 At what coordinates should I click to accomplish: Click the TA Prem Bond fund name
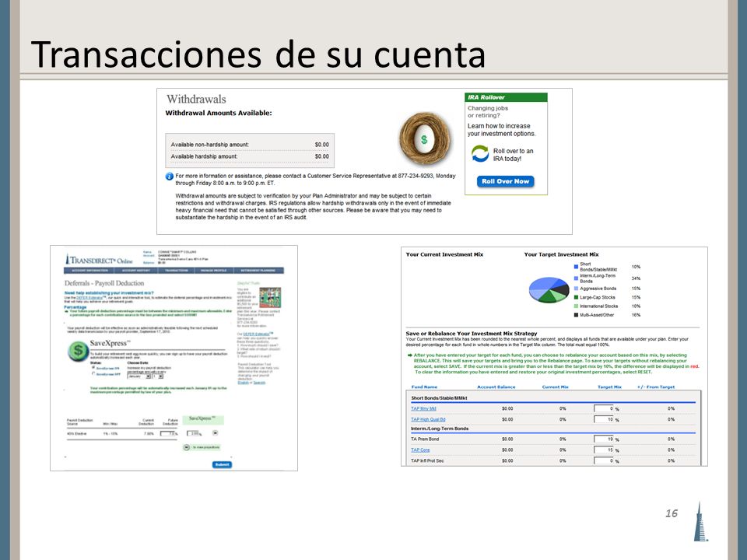pyautogui.click(x=425, y=439)
